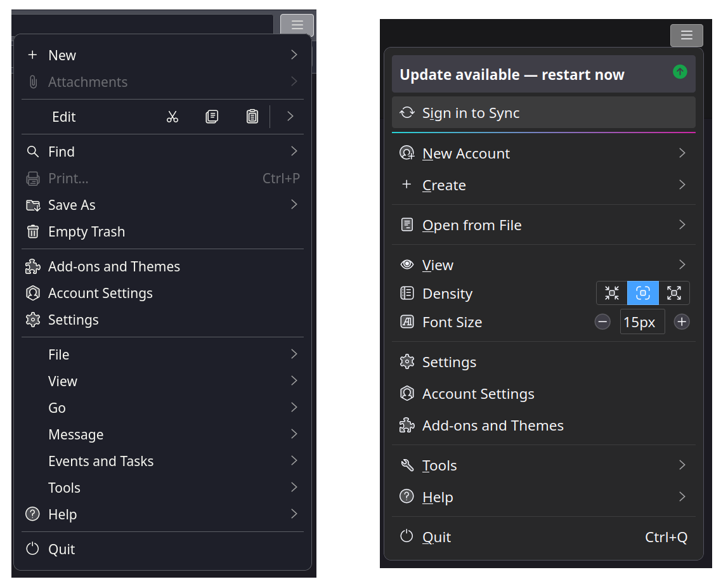Increase font size with plus button
Viewport: 728px width, 584px height.
(682, 322)
